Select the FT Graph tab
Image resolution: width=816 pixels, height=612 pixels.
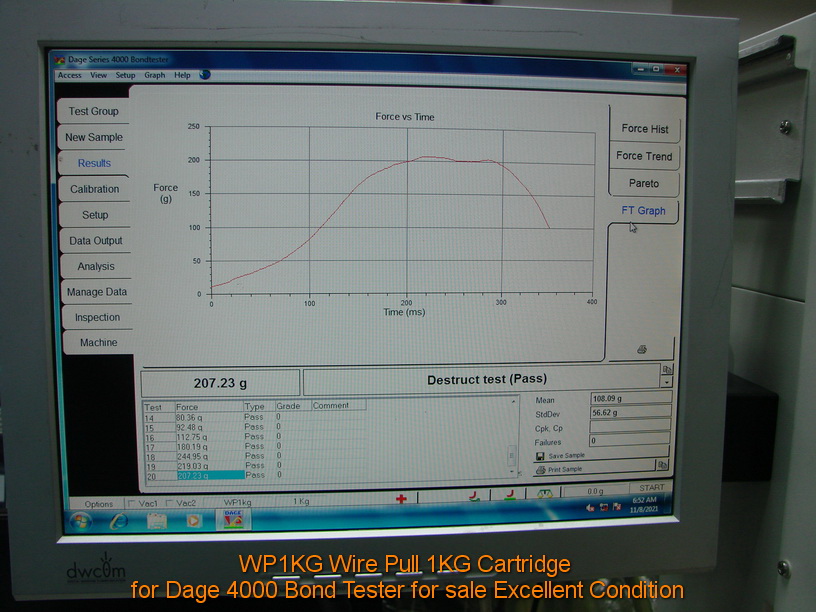[643, 211]
